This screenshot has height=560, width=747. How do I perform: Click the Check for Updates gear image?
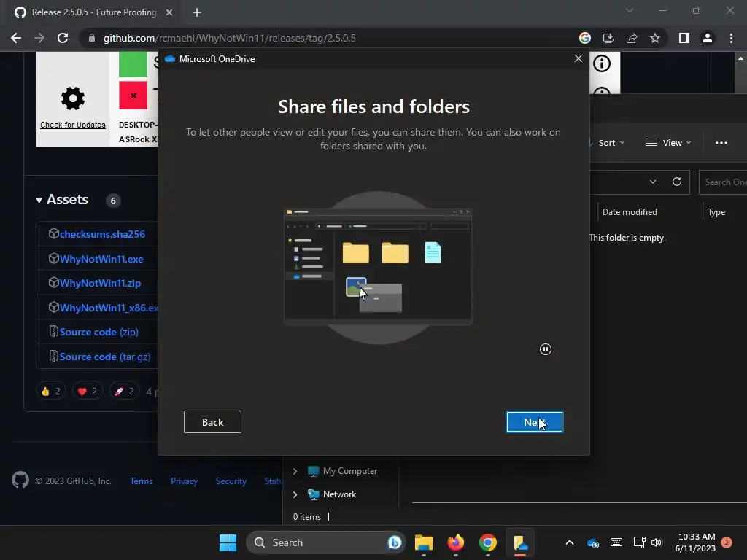[x=73, y=98]
